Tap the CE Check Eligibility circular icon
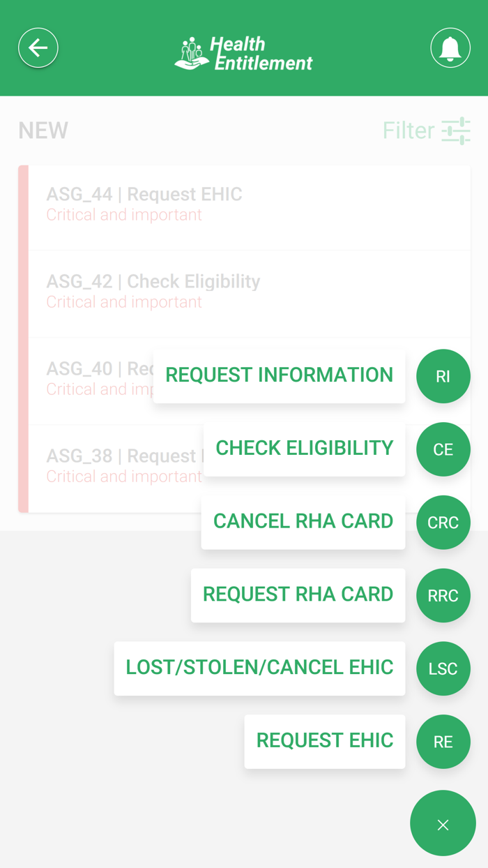This screenshot has width=488, height=868. (443, 449)
